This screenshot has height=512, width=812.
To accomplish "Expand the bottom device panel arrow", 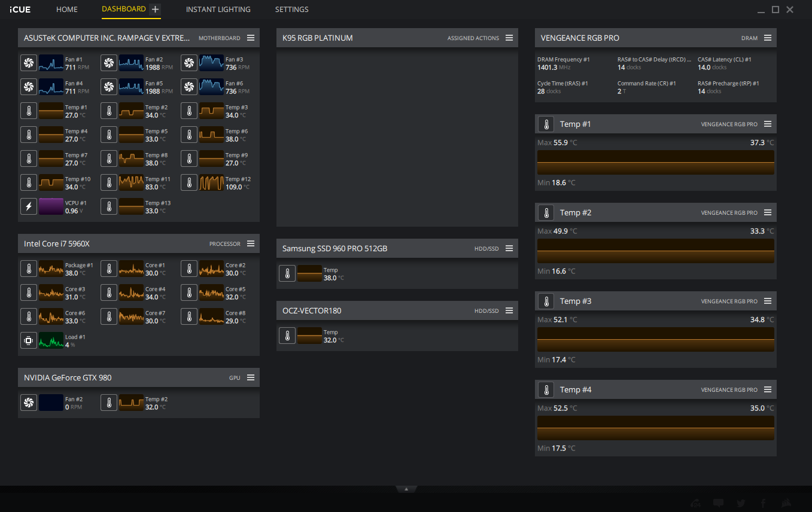I will (406, 489).
